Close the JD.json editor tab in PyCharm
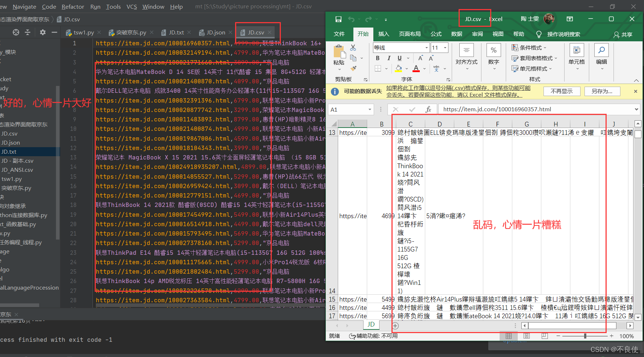 pos(230,33)
